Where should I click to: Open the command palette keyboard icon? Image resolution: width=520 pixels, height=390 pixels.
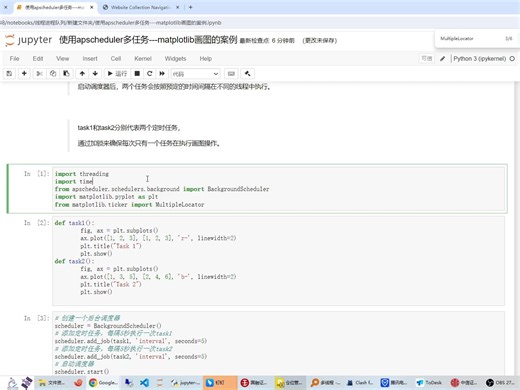point(231,74)
